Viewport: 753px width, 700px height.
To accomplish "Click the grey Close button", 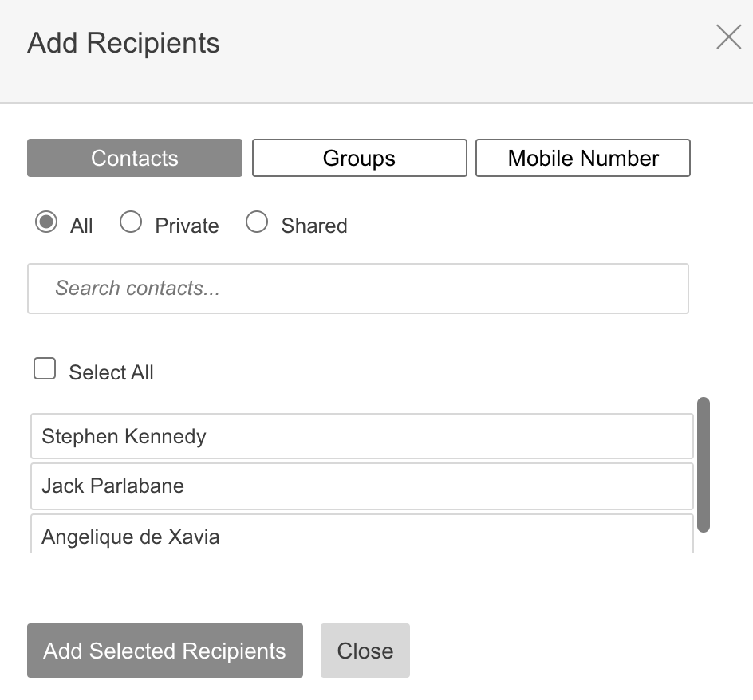I will 365,651.
